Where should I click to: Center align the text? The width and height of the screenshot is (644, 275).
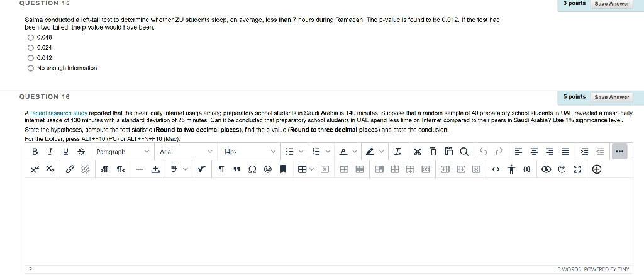click(x=534, y=152)
